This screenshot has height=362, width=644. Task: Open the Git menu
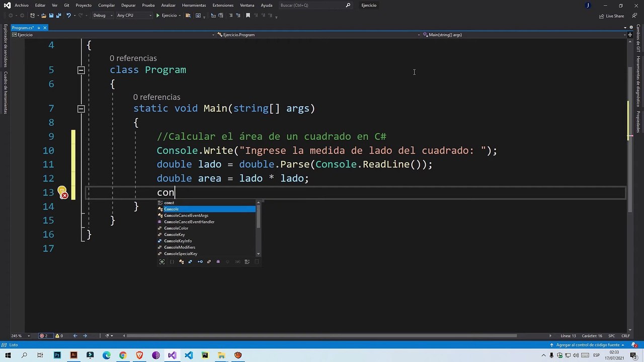66,5
